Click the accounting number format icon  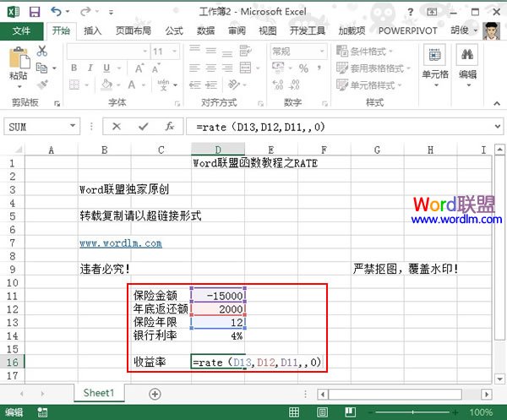click(x=278, y=68)
